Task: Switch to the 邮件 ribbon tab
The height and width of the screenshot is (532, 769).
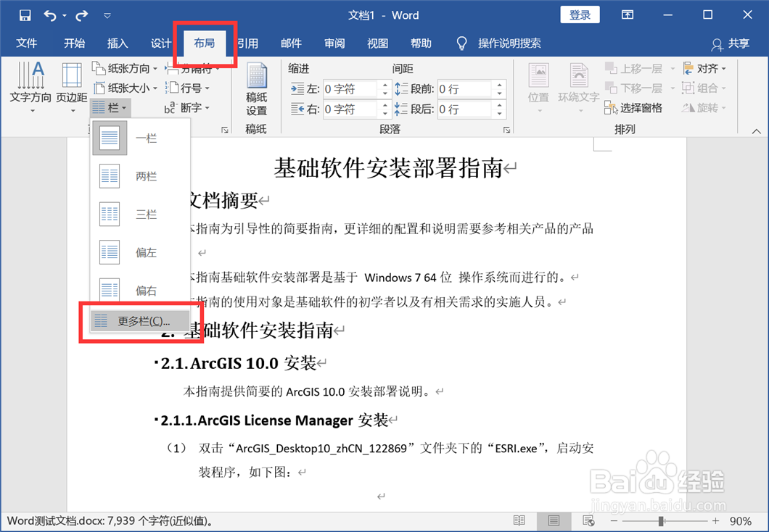Action: (x=291, y=43)
